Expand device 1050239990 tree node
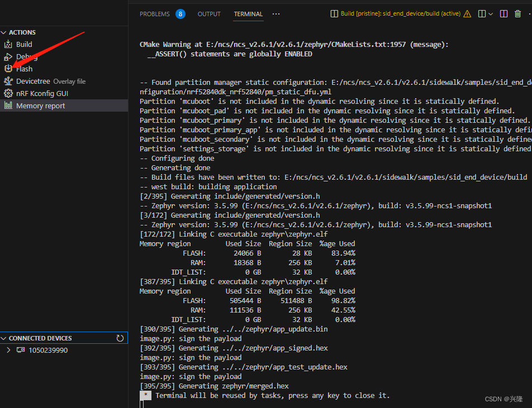This screenshot has width=532, height=408. (8, 350)
